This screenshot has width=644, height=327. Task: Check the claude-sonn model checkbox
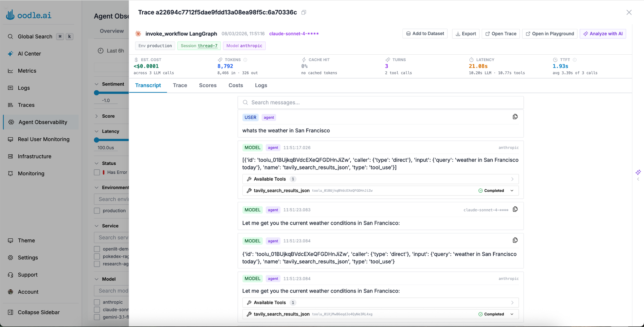(97, 310)
